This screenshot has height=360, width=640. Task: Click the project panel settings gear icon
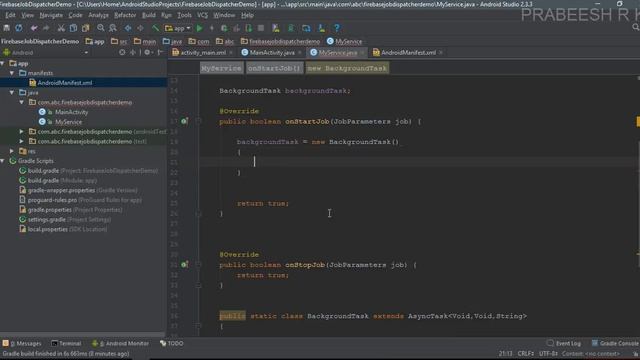147,52
